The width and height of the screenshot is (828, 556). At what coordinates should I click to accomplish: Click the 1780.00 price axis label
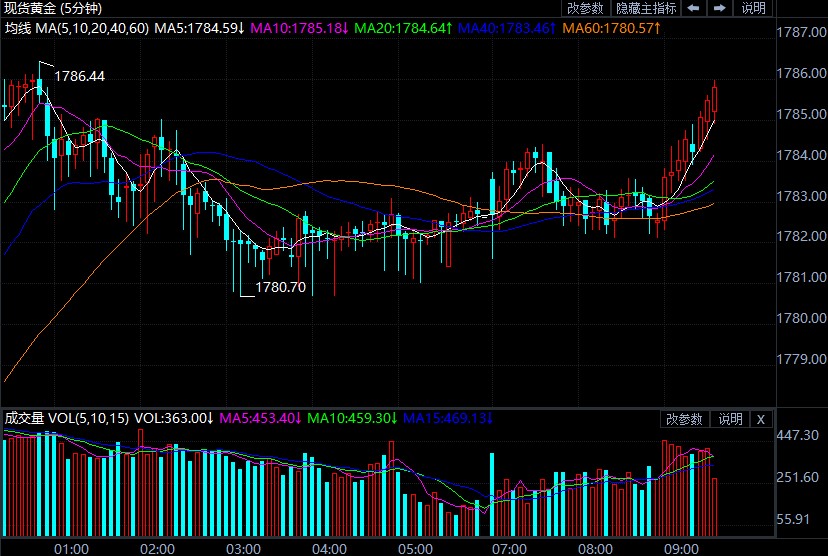(801, 318)
